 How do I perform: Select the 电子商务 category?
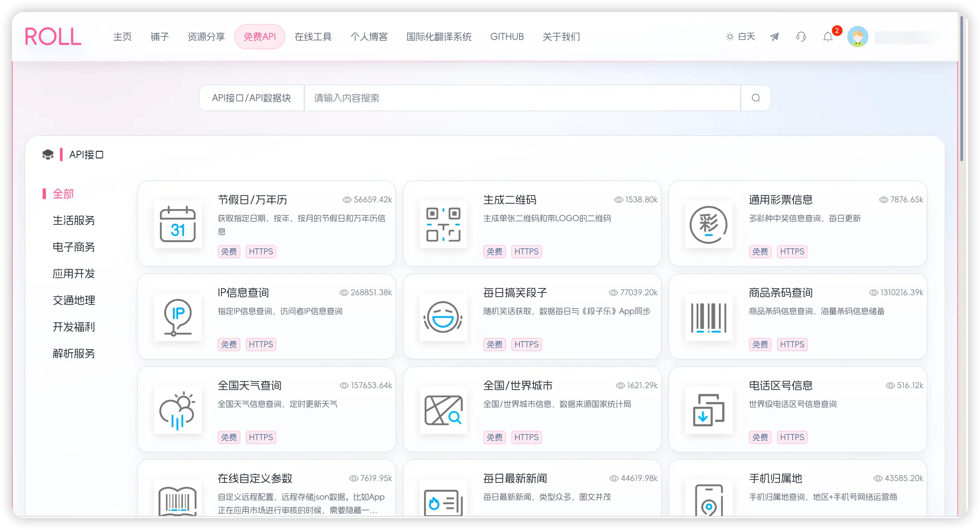[x=74, y=247]
